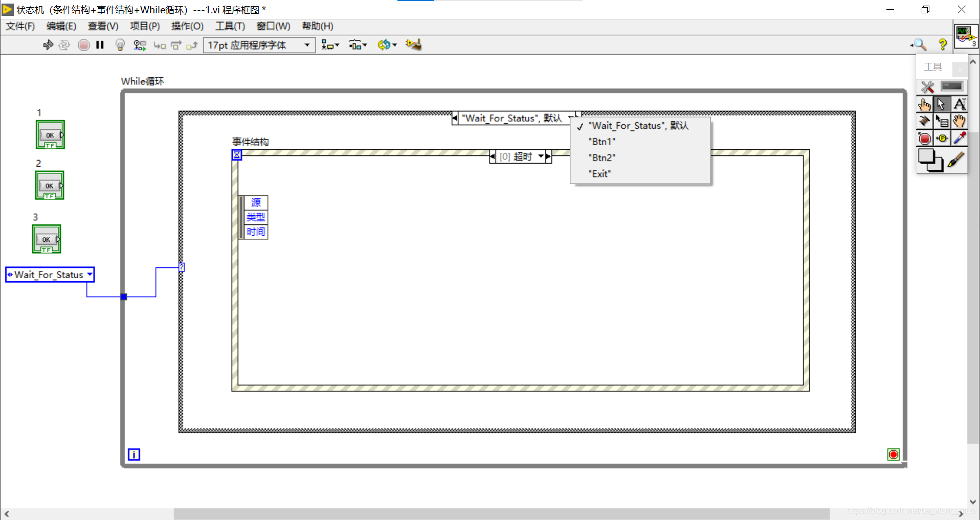This screenshot has width=980, height=520.
Task: Open the Reorder dropdown
Action: click(387, 45)
